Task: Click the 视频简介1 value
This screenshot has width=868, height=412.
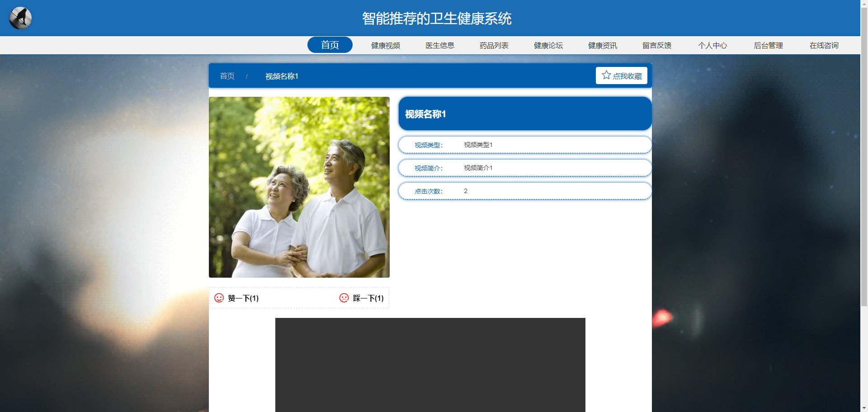Action: [478, 168]
